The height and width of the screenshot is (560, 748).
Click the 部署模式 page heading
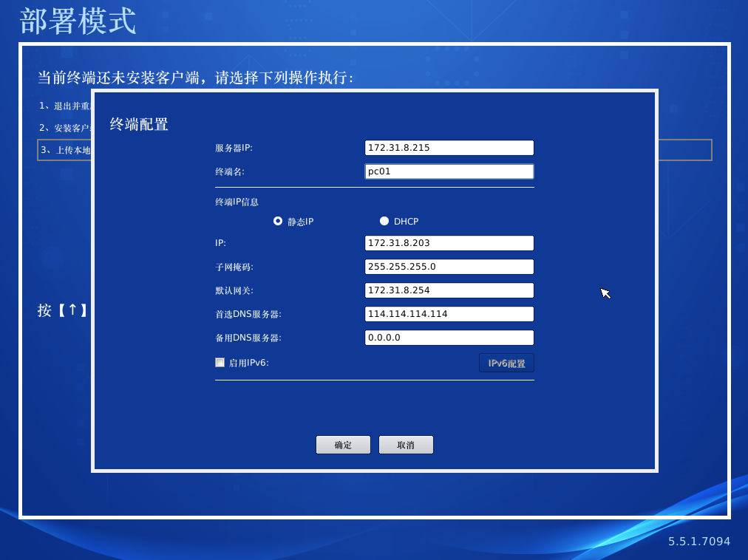[x=78, y=21]
